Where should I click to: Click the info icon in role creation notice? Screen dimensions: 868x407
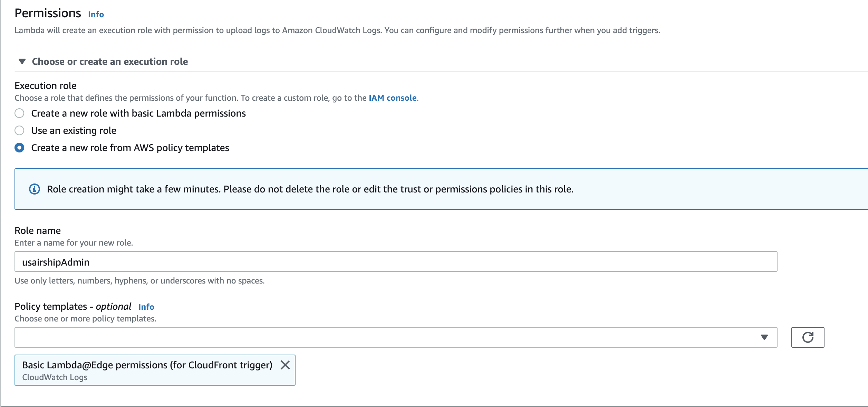[34, 189]
